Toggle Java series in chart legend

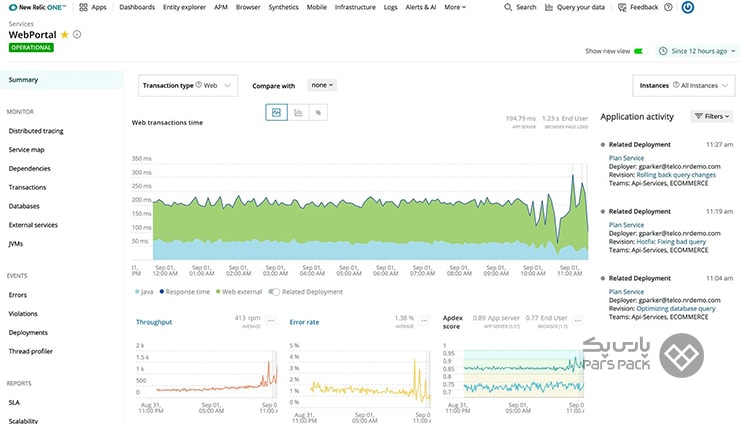click(x=144, y=292)
